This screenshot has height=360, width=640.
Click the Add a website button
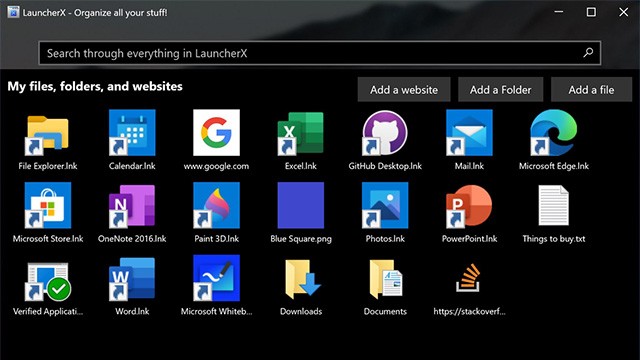(x=404, y=89)
